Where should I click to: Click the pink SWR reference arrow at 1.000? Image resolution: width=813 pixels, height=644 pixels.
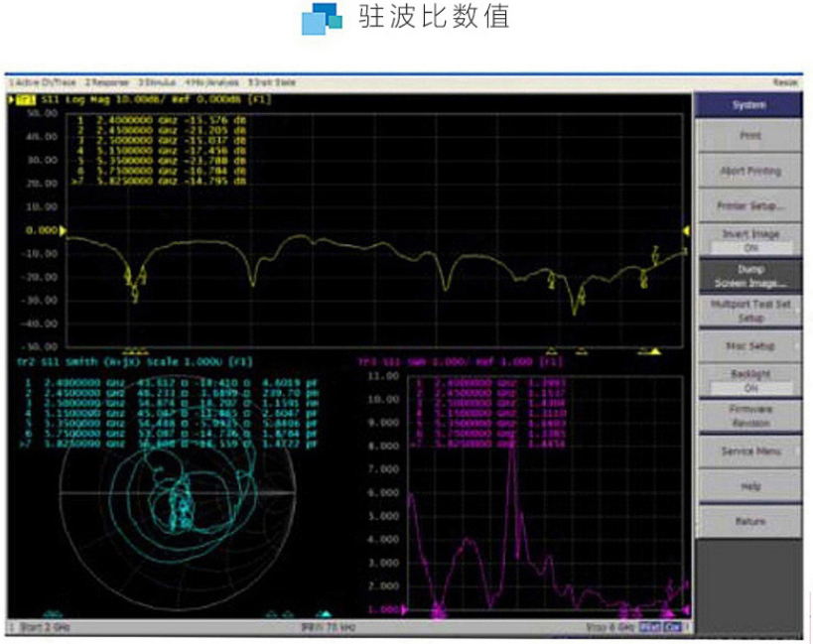point(404,610)
